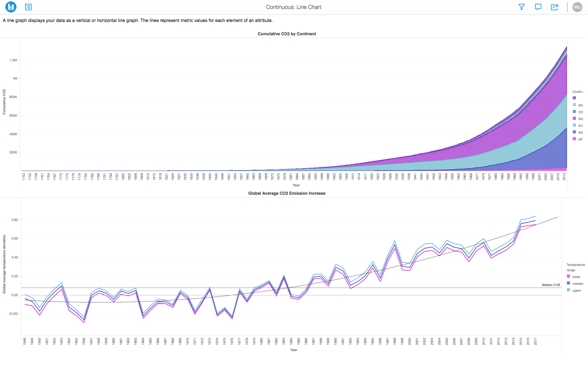This screenshot has width=588, height=365.
Task: Expand the SA legend entry
Action: click(580, 105)
